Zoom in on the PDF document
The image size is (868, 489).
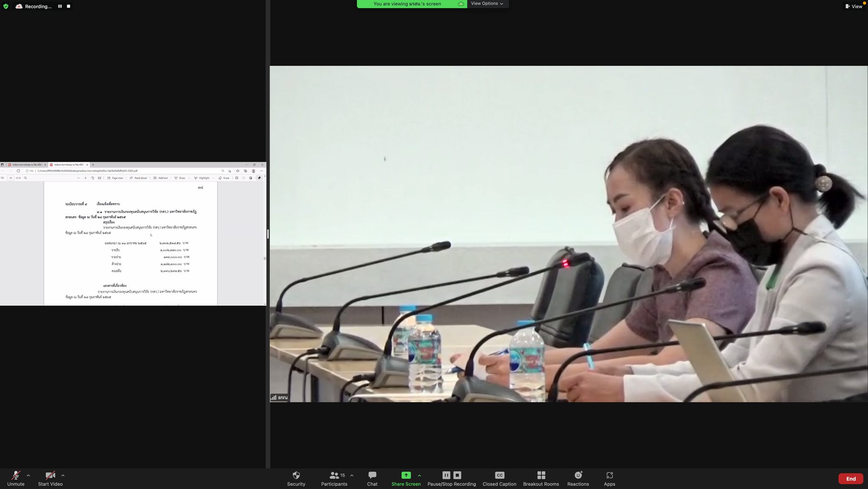[85, 178]
